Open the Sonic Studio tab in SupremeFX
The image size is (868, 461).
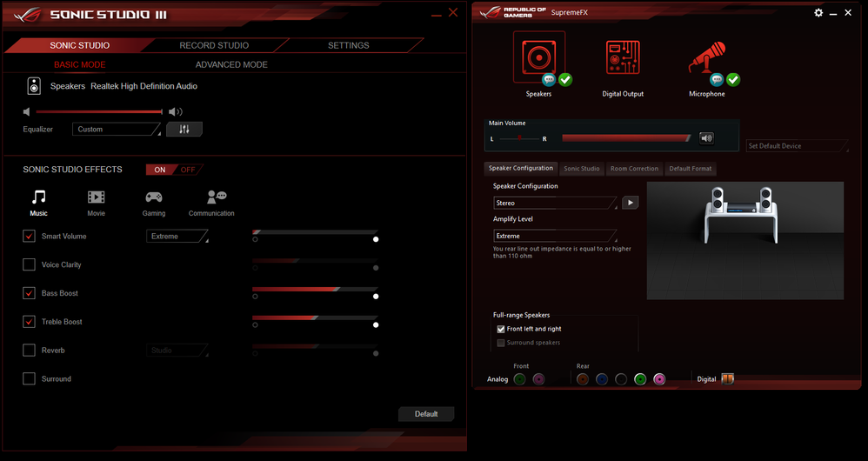tap(582, 169)
